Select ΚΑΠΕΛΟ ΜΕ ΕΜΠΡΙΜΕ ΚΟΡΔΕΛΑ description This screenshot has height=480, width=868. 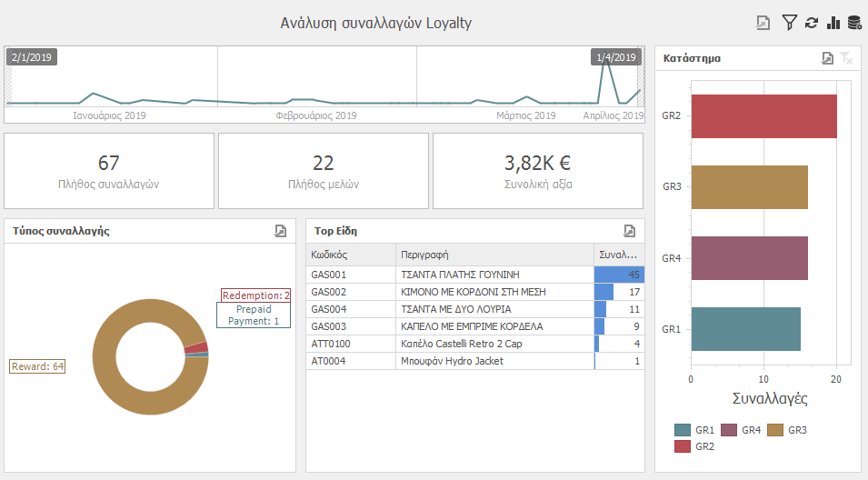point(472,326)
